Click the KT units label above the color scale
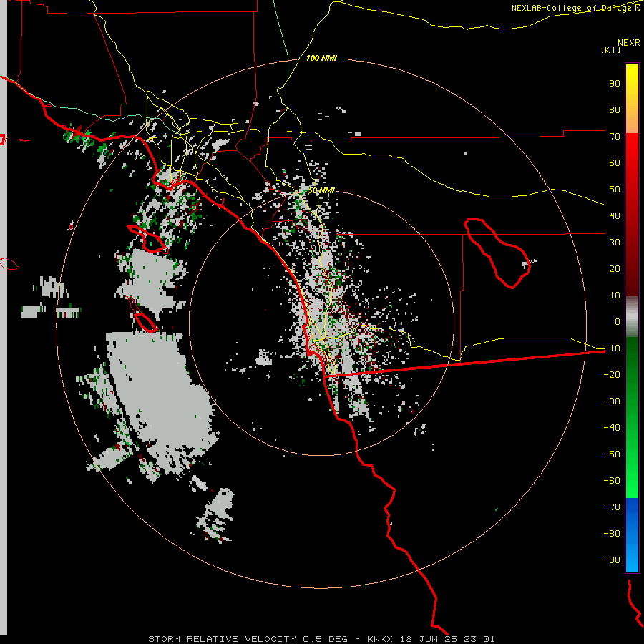Image resolution: width=644 pixels, height=644 pixels. [610, 49]
